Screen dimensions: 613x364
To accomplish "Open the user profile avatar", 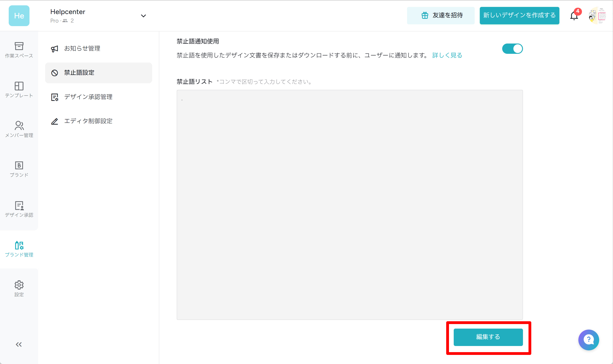I will click(597, 16).
